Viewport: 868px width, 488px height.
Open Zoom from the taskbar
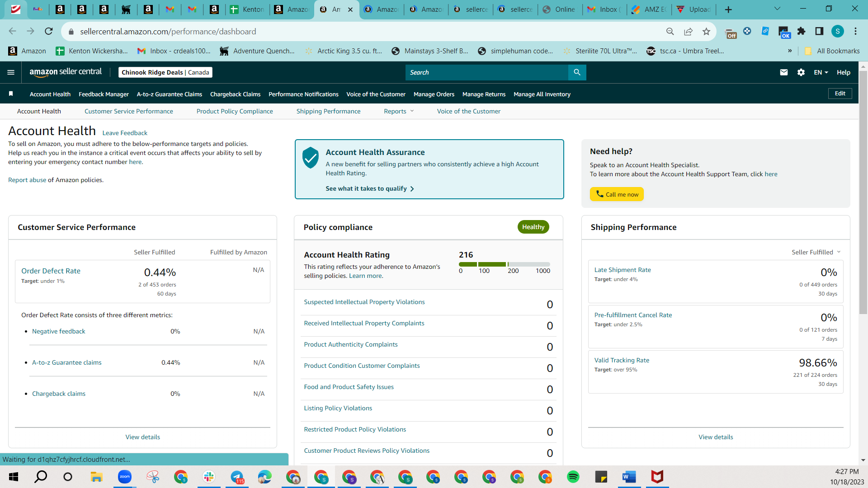pyautogui.click(x=125, y=477)
